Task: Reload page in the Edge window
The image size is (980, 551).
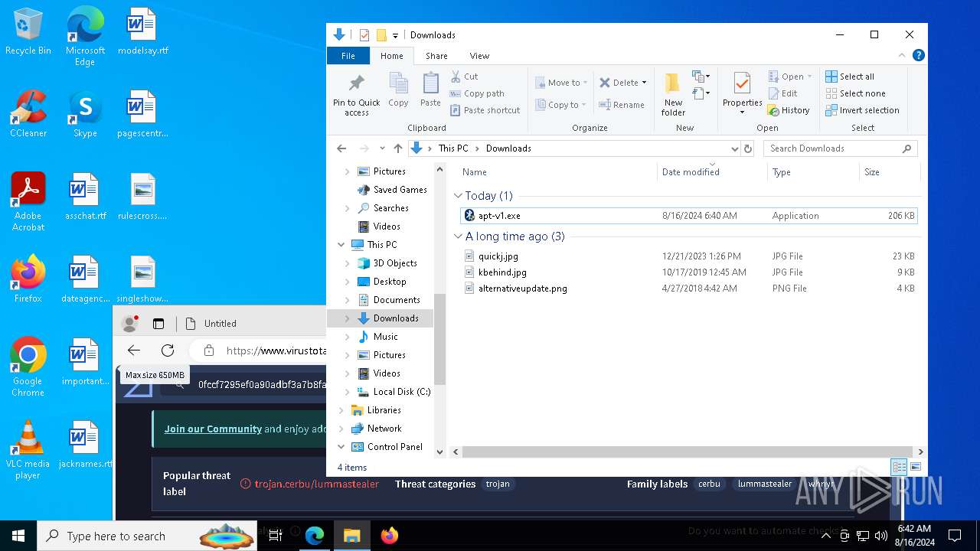Action: (x=168, y=350)
